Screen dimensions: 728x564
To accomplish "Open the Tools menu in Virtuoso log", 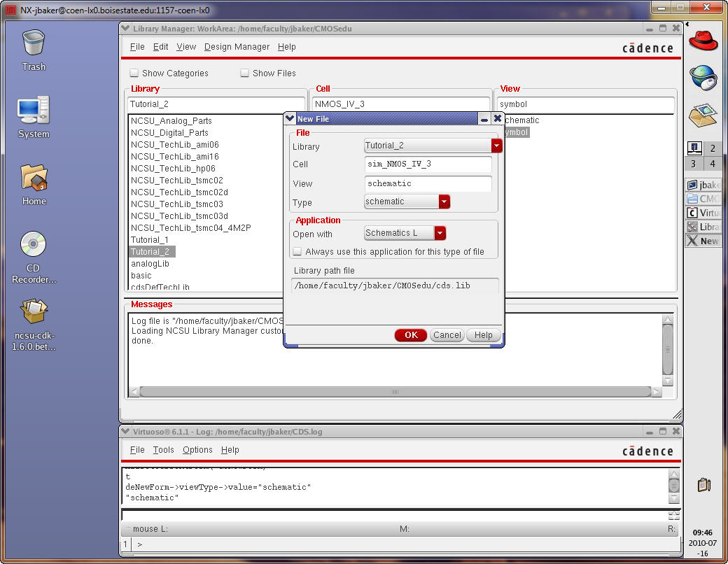I will pyautogui.click(x=163, y=450).
